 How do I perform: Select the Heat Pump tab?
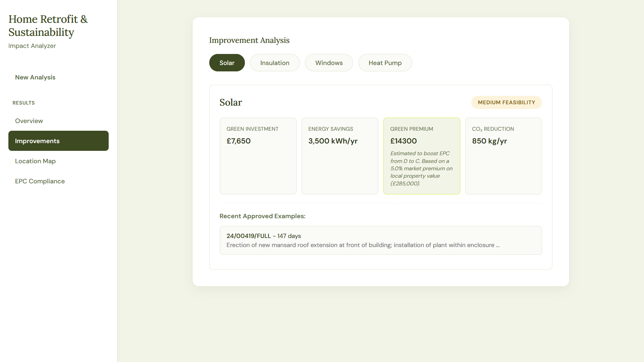tap(385, 63)
